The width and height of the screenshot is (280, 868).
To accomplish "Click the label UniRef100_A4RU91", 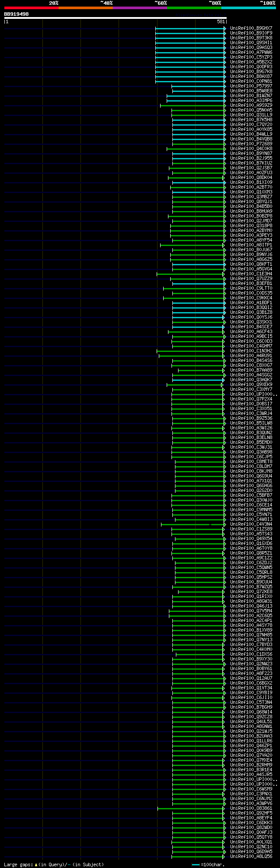I will click(x=251, y=355).
